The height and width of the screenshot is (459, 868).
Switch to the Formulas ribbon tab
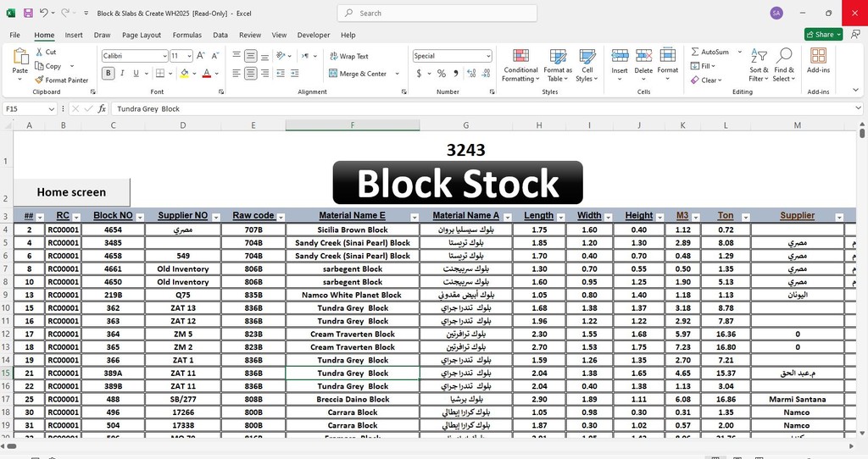click(x=186, y=36)
